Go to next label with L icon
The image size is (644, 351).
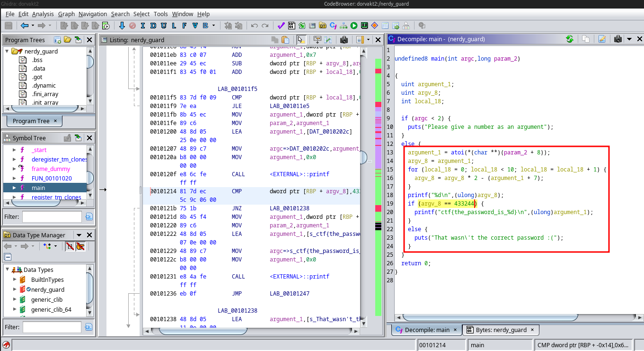pos(175,26)
